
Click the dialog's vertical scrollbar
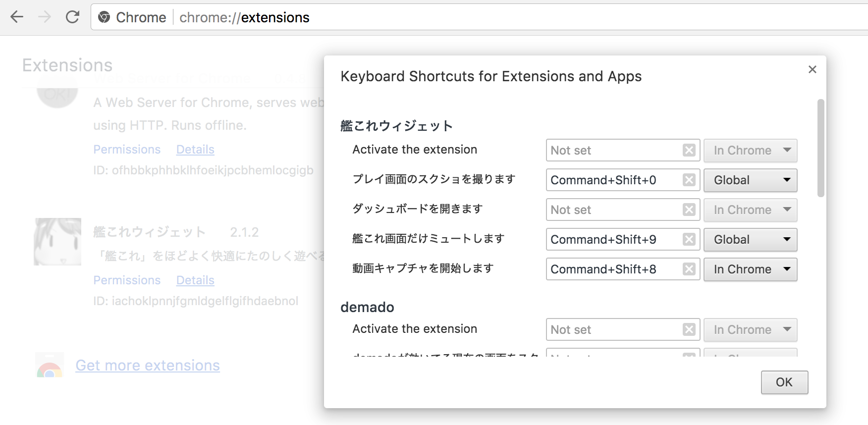point(821,148)
